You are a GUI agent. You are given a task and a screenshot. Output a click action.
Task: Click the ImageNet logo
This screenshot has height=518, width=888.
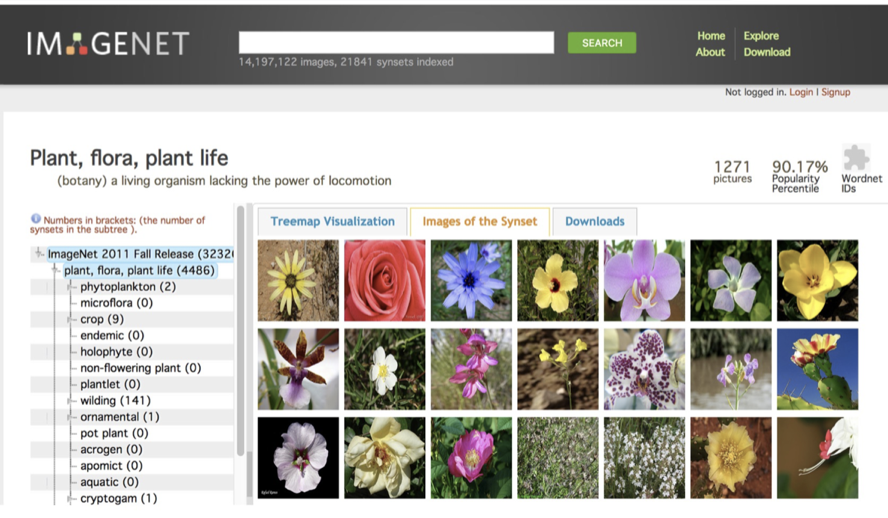pyautogui.click(x=108, y=43)
